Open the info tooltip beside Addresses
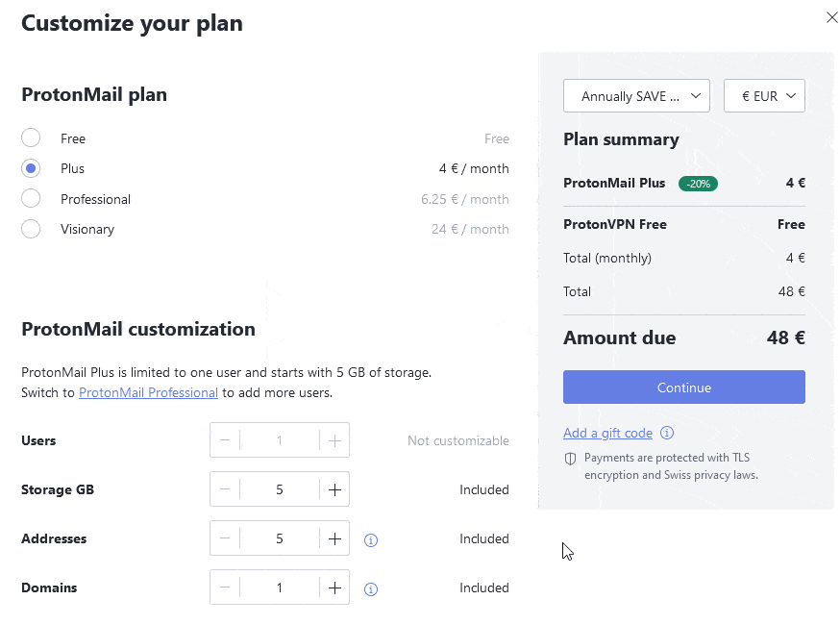840x625 pixels. [371, 540]
